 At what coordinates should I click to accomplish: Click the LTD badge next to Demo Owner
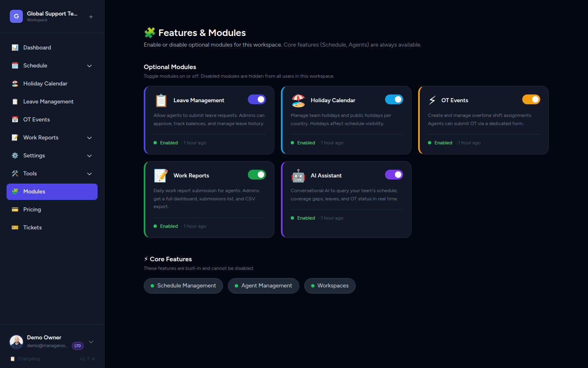coord(77,346)
